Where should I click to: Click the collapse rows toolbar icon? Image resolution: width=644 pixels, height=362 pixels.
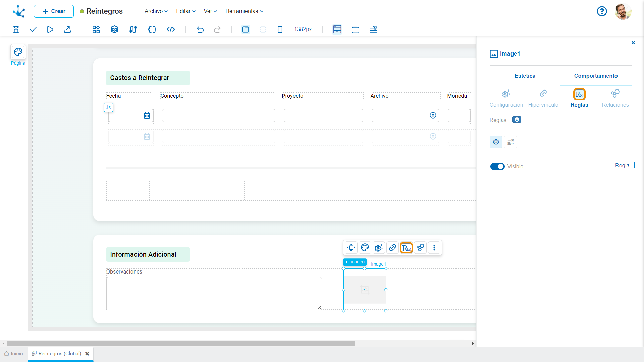(374, 29)
